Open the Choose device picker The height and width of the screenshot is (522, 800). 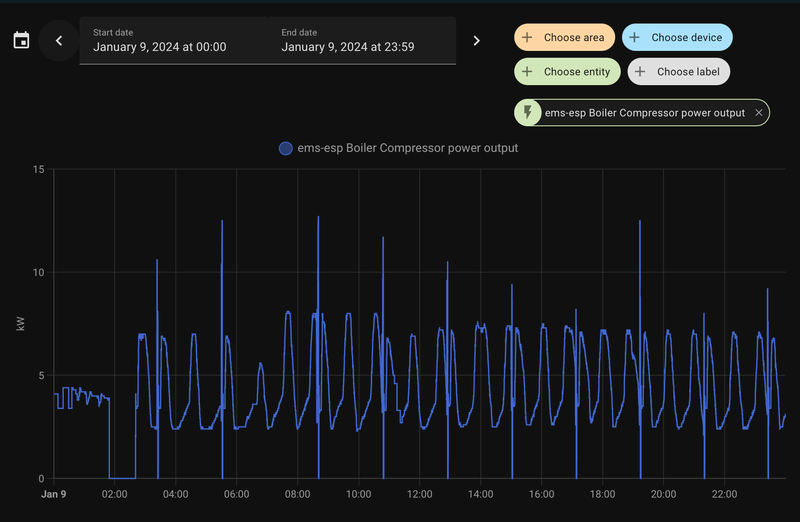[677, 38]
